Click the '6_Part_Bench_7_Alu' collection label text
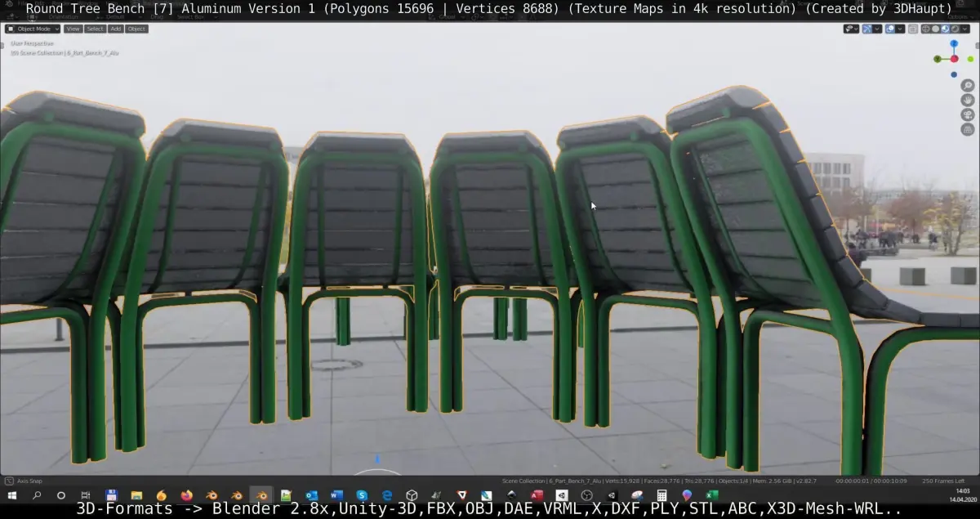The image size is (980, 519). tap(92, 52)
